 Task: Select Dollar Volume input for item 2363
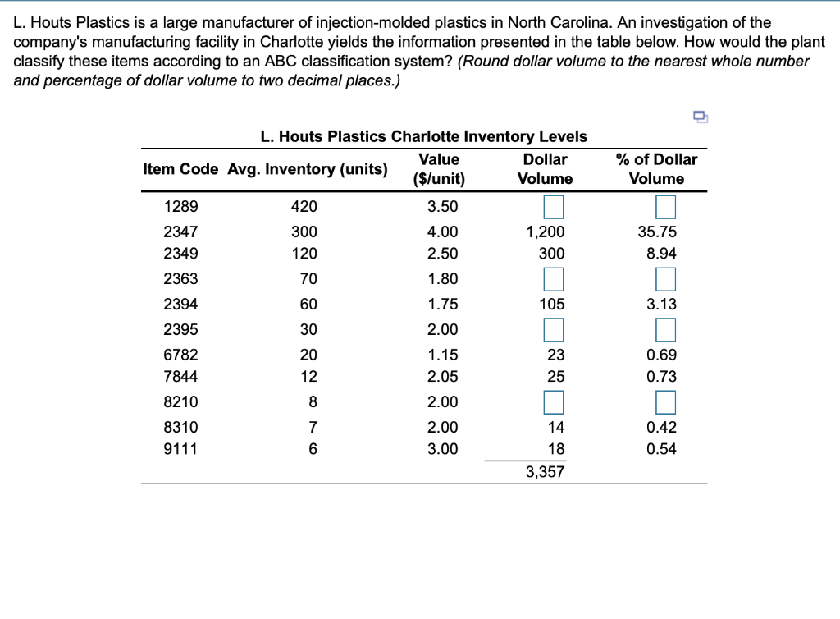(x=554, y=279)
